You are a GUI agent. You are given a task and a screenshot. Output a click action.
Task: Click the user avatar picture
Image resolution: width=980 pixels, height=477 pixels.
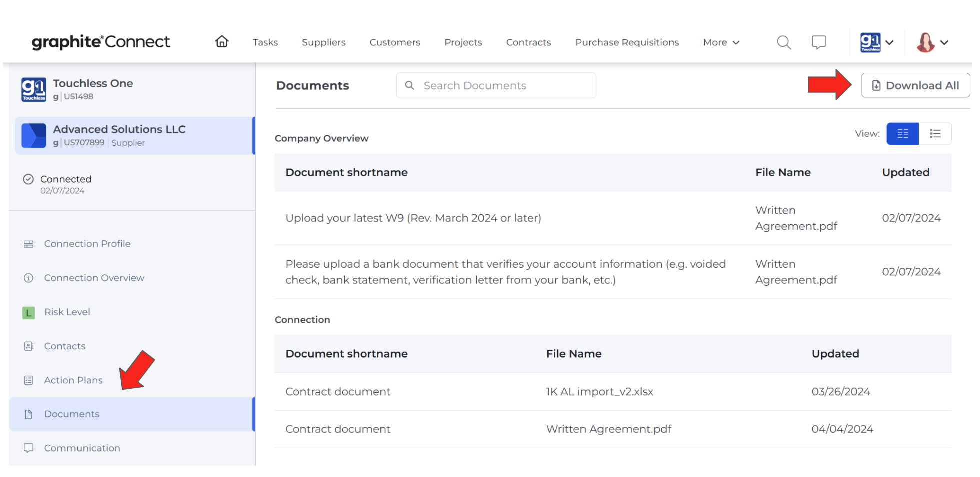pos(926,42)
